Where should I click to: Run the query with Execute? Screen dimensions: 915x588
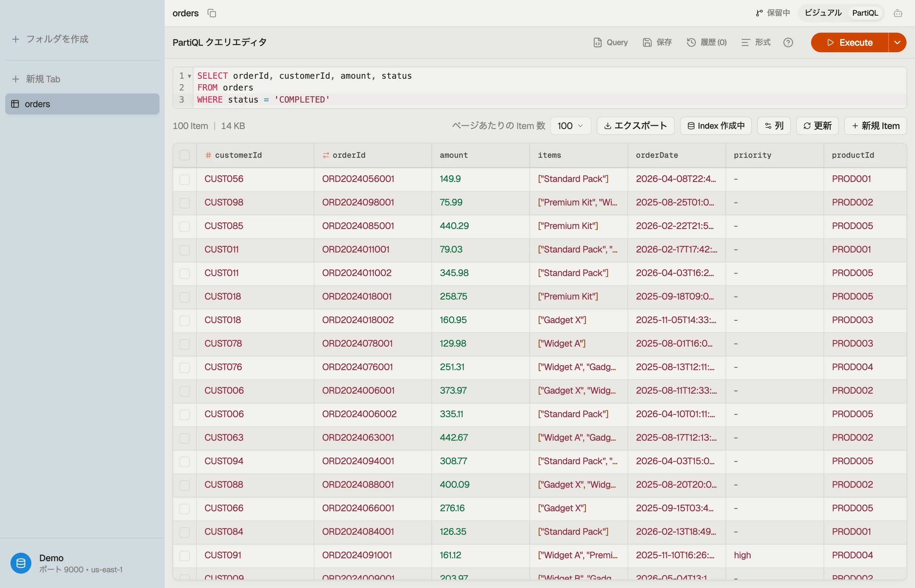coord(849,42)
